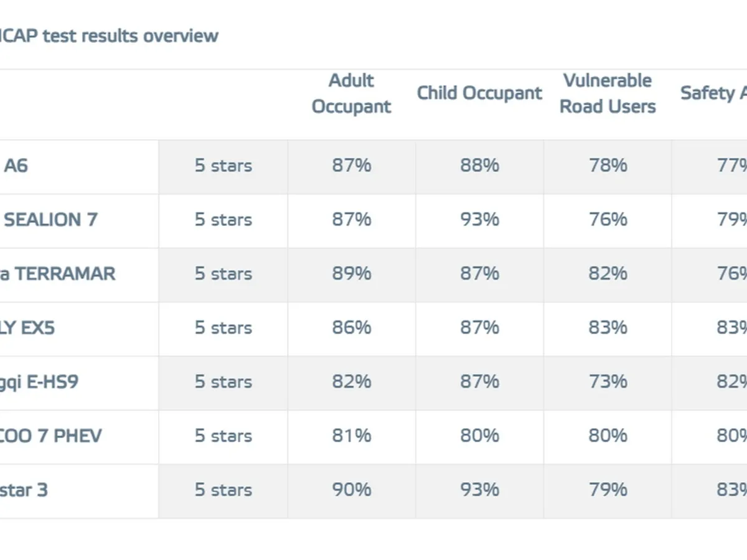
Task: Select SEALION 7's 93% Child Occupant cell
Action: (479, 220)
